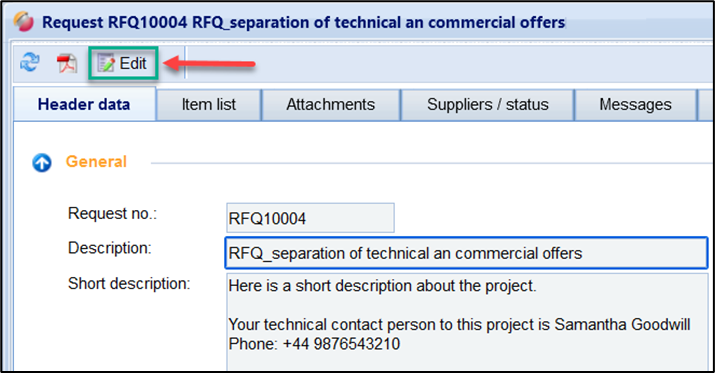Click the orange General section heading
Screen dimensions: 715x373
pyautogui.click(x=96, y=161)
